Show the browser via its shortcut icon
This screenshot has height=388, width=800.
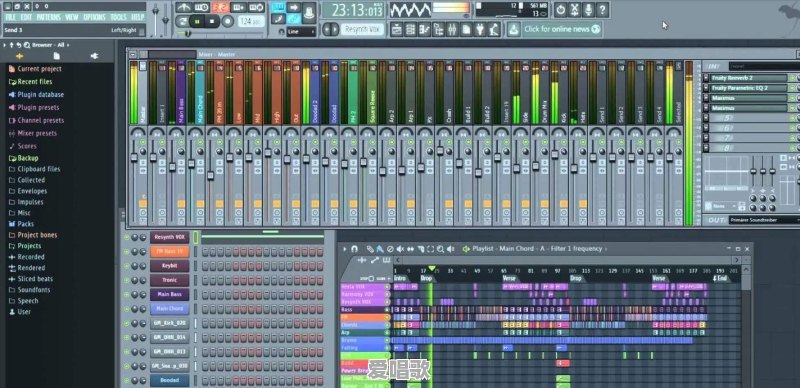click(438, 30)
